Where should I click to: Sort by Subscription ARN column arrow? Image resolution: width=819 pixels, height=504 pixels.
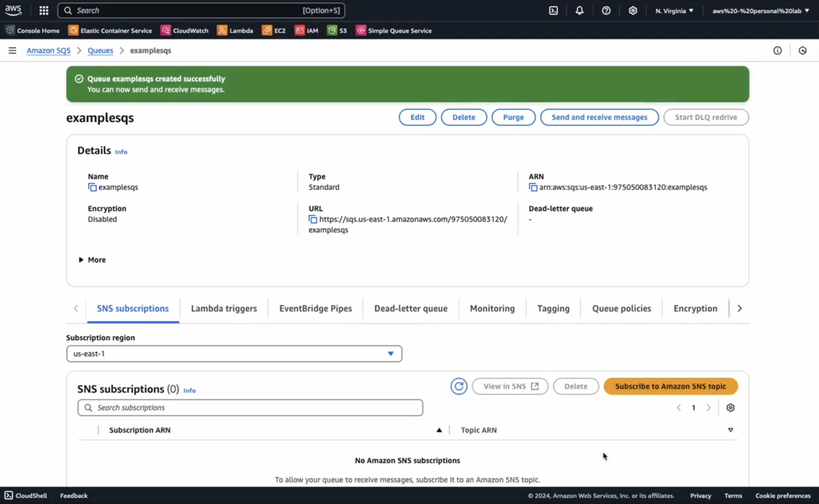pyautogui.click(x=439, y=430)
